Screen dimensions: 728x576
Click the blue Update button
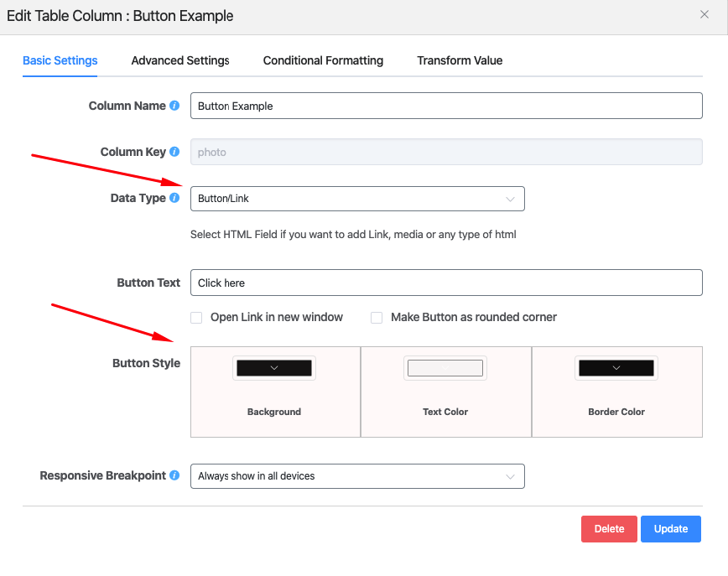tap(670, 529)
